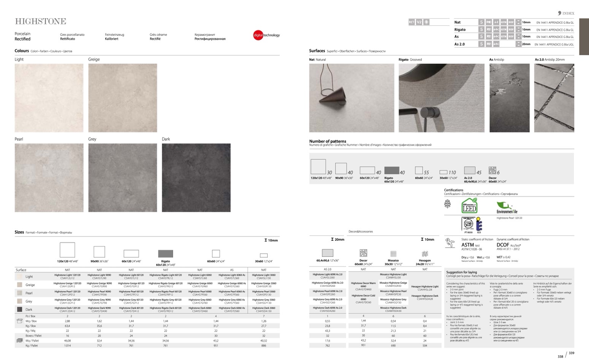Click the pallet icon beside Boxes / Pallet
This screenshot has height=364, width=589.
point(19,340)
